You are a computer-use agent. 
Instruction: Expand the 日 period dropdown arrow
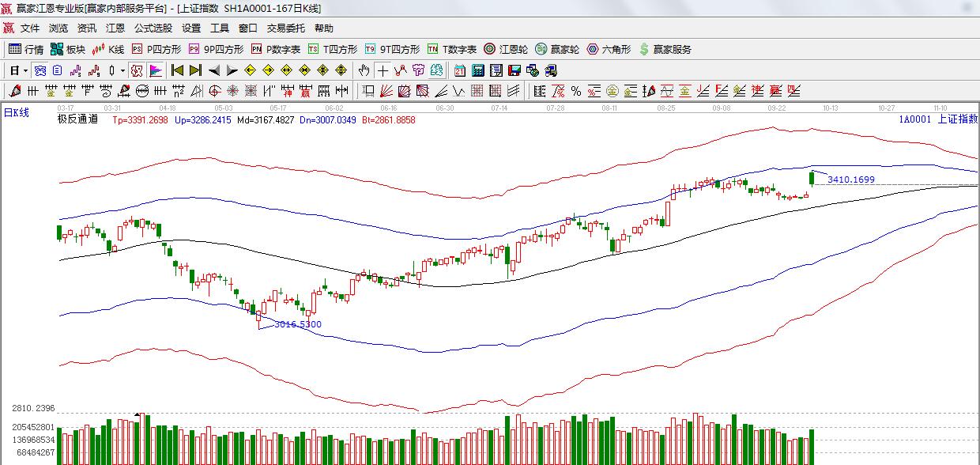click(24, 70)
